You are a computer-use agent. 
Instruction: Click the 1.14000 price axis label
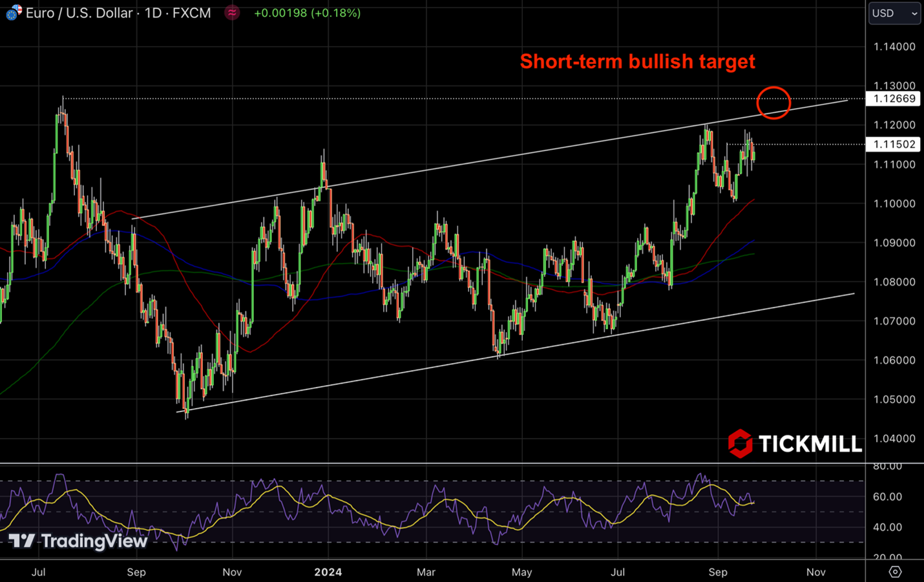click(x=894, y=47)
